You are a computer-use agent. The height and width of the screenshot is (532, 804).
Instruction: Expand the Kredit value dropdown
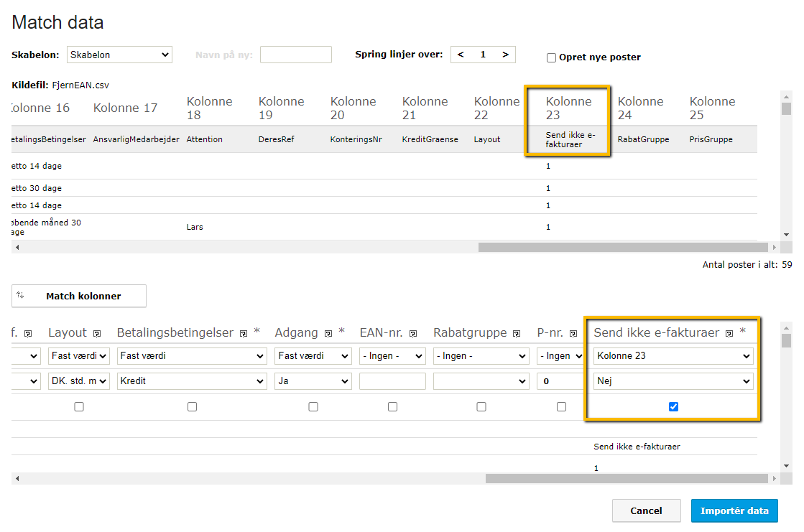coord(192,381)
